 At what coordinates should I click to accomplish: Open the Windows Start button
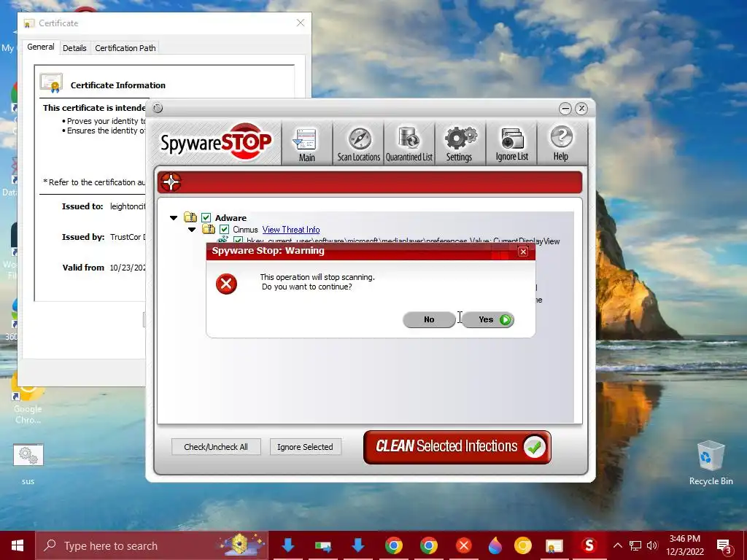[x=18, y=545]
